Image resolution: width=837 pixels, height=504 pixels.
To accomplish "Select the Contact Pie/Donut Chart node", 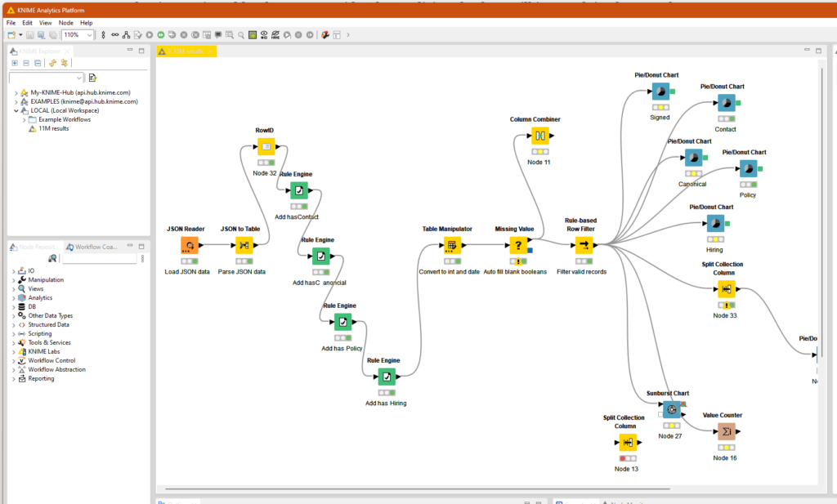I will [727, 103].
